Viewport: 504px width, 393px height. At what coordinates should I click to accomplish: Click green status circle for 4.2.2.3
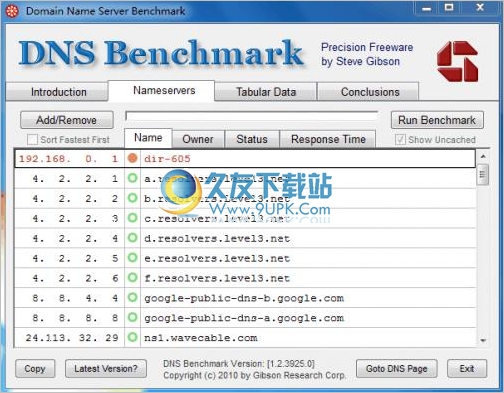pos(132,218)
